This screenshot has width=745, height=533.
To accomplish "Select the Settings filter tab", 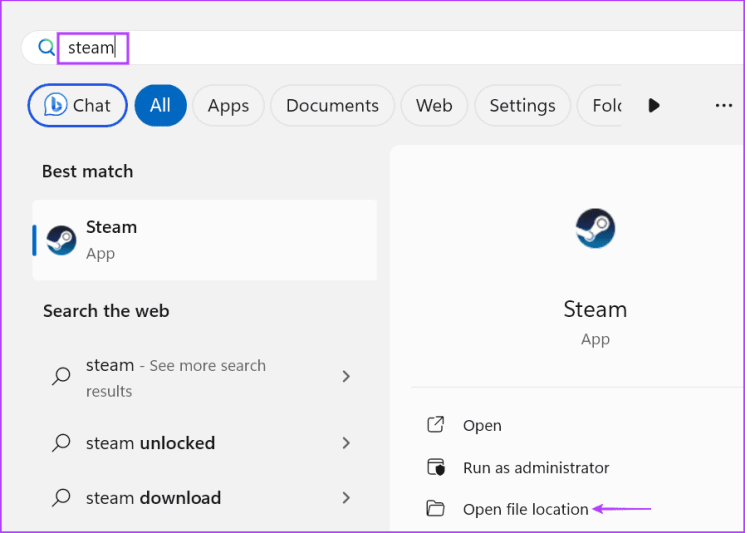I will tap(522, 105).
